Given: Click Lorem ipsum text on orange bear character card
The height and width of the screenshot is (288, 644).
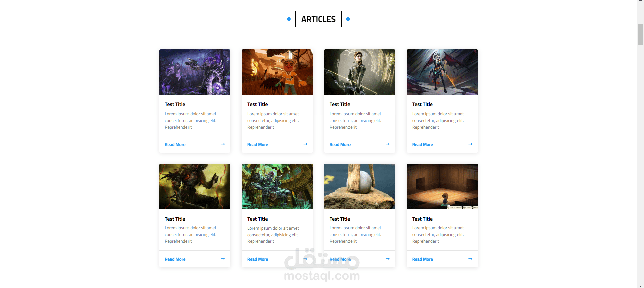Looking at the screenshot, I should click(x=273, y=121).
